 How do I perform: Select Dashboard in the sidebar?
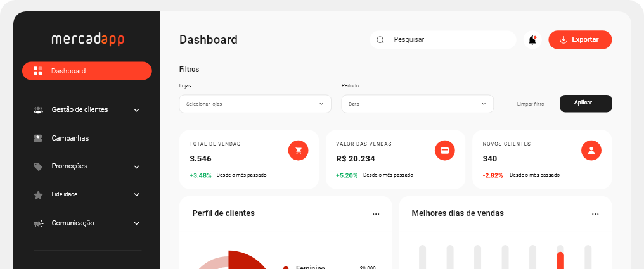(87, 71)
